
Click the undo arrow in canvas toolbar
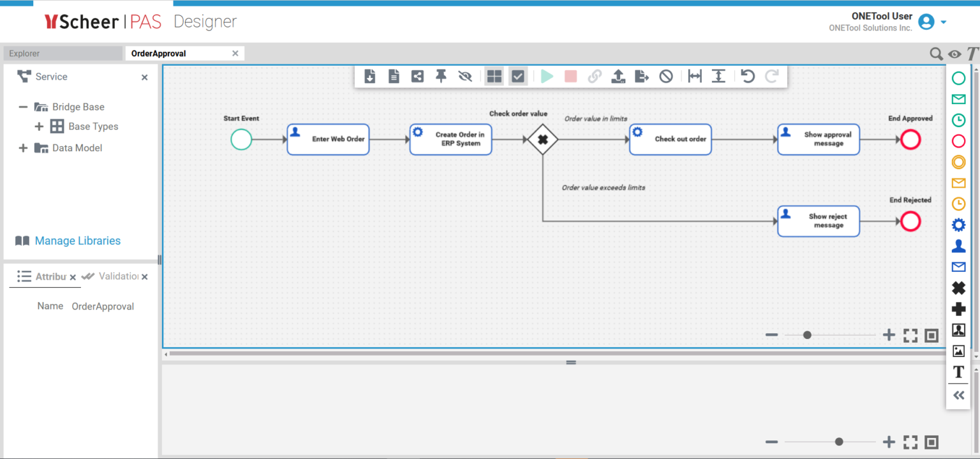tap(748, 77)
